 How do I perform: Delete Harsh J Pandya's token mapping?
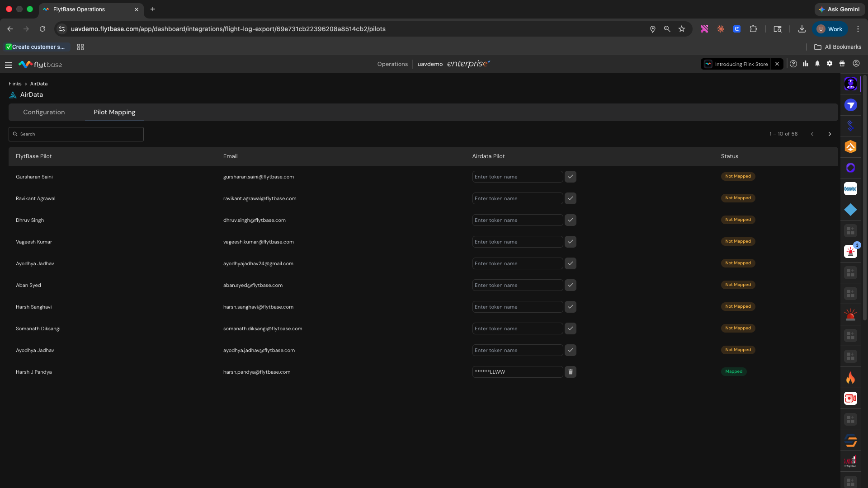(x=571, y=372)
